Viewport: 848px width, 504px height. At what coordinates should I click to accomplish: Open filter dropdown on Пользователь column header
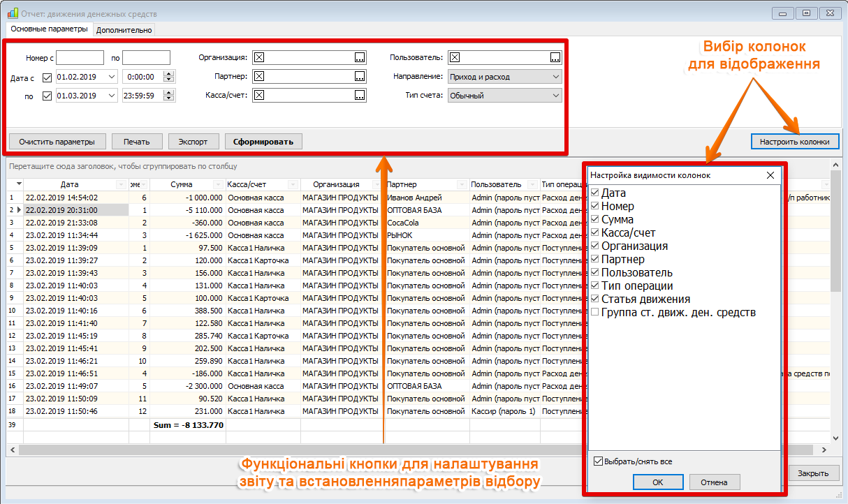tap(533, 184)
